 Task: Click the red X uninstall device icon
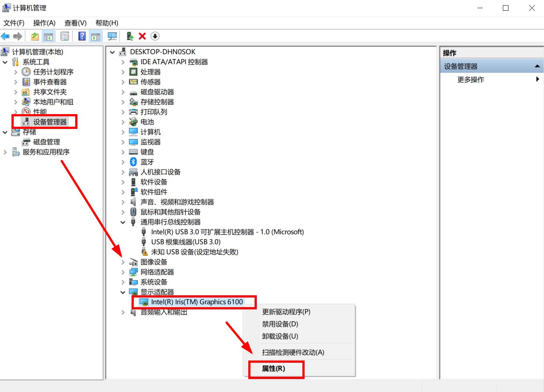tap(142, 36)
